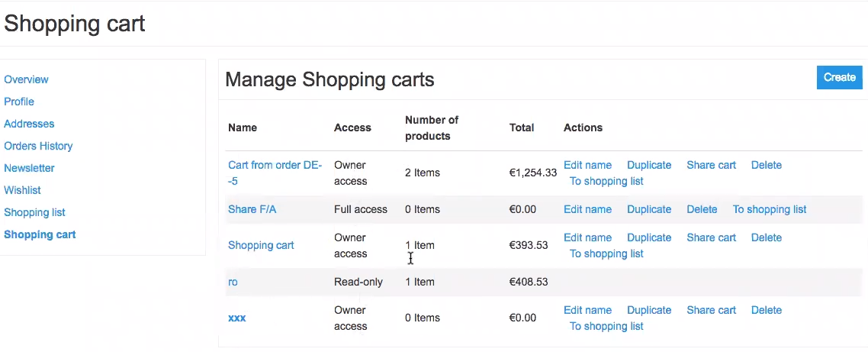Image resolution: width=868 pixels, height=352 pixels.
Task: Delete the cart named "xxx"
Action: tap(766, 310)
